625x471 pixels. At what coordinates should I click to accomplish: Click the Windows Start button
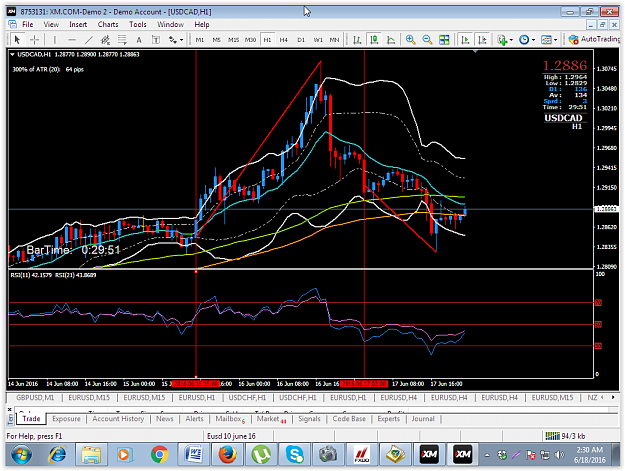pyautogui.click(x=21, y=455)
